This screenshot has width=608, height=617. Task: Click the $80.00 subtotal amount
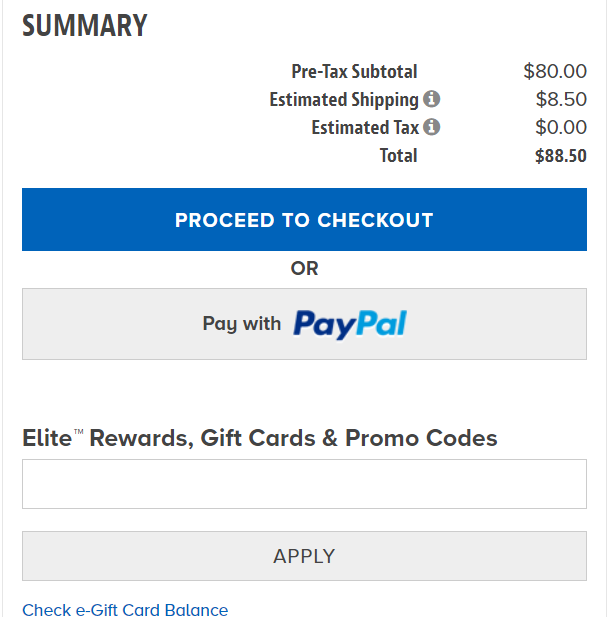coord(555,72)
